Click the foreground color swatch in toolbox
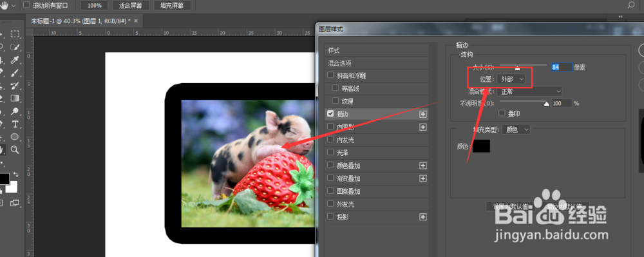 pyautogui.click(x=4, y=179)
